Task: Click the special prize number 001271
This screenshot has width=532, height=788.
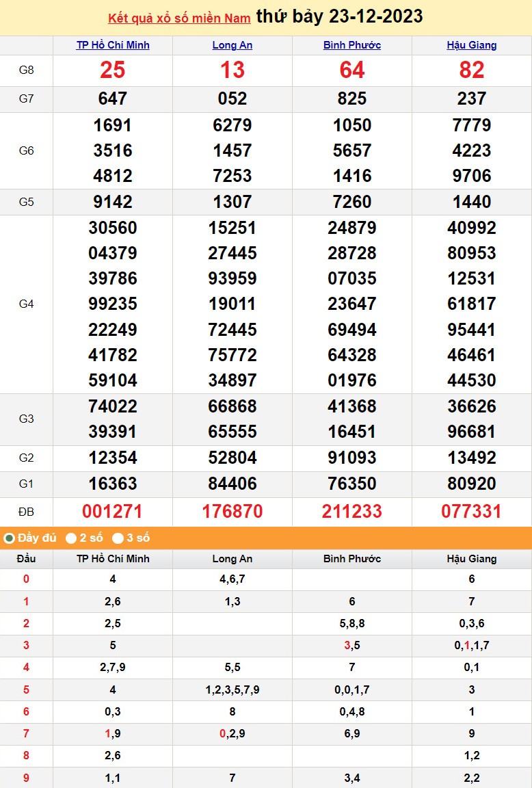Action: tap(113, 511)
